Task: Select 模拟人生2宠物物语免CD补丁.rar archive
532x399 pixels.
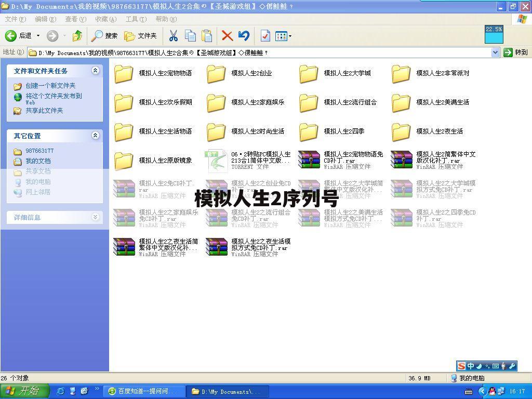Action: click(341, 160)
